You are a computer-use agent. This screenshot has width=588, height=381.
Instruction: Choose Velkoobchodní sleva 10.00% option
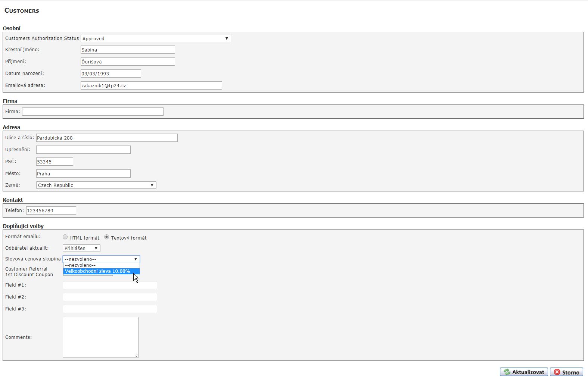(x=98, y=271)
